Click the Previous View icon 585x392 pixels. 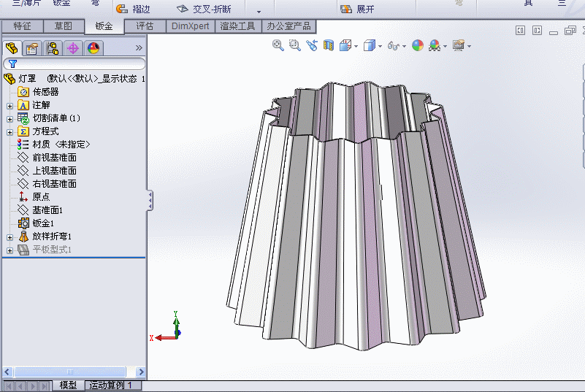click(x=312, y=45)
